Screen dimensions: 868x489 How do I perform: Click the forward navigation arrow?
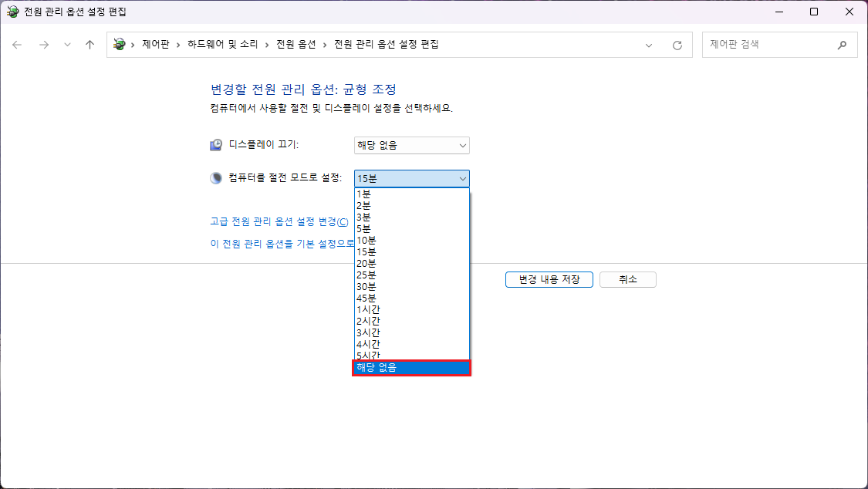44,44
